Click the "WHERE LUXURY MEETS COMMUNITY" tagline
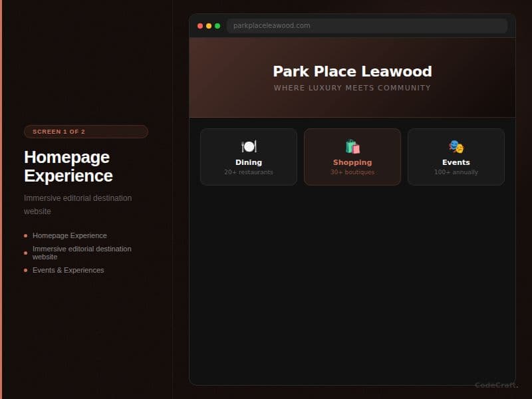532x399 pixels. pos(352,88)
